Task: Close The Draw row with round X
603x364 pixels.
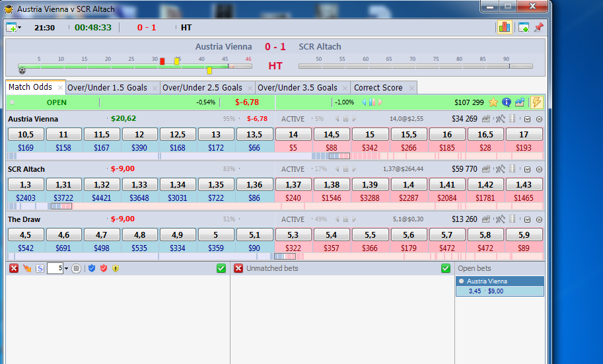Action: tap(539, 220)
